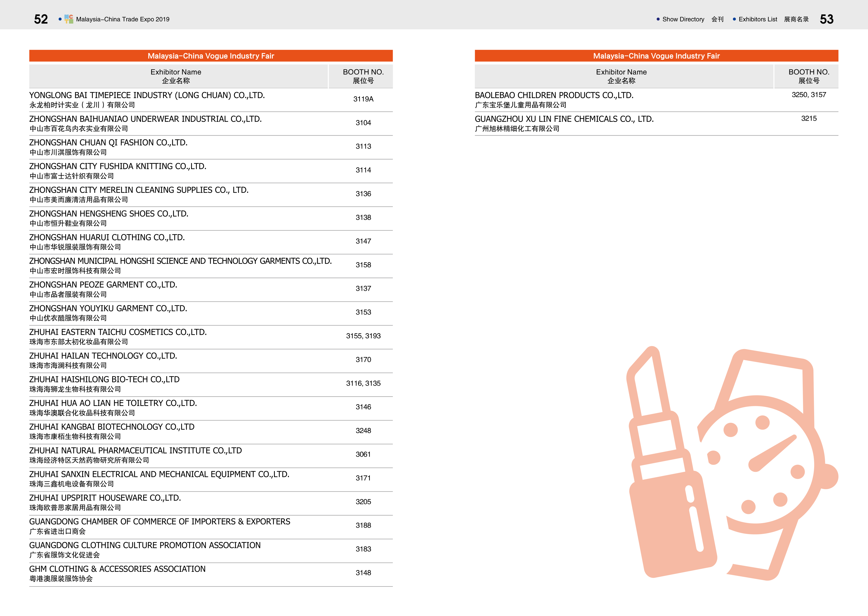Click left page Malaysia–China Vogue Industry Fair banner
Image resolution: width=868 pixels, height=616 pixels.
tap(211, 56)
